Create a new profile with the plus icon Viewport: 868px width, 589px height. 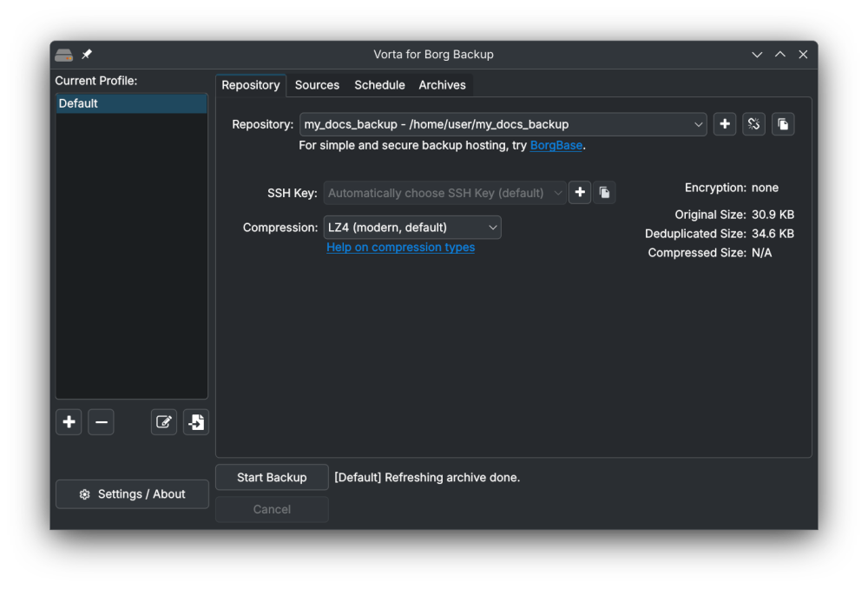point(69,421)
